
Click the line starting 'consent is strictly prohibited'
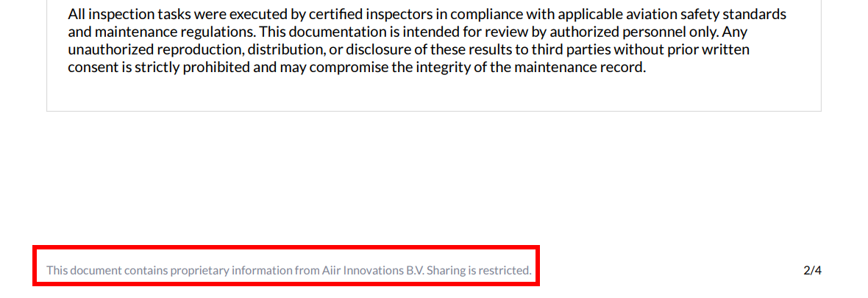[357, 68]
